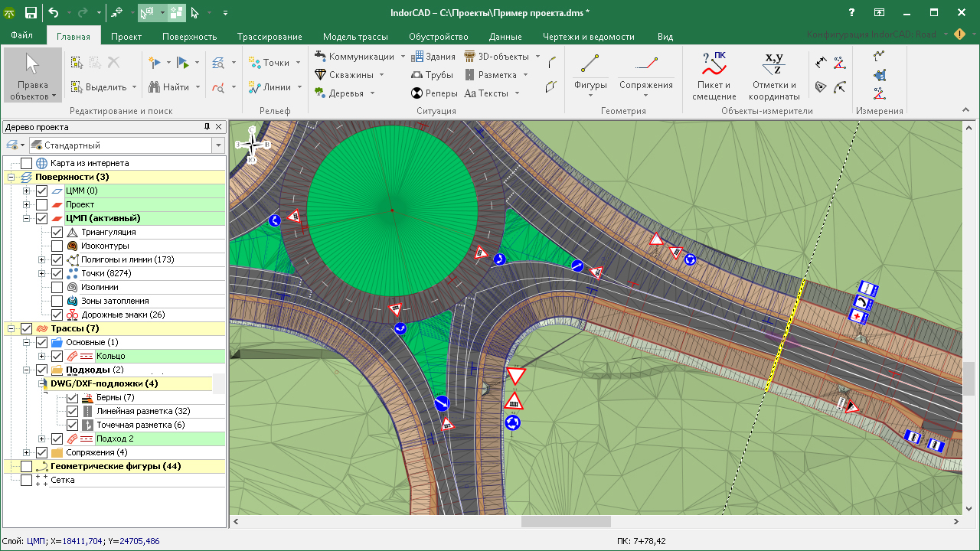Viewport: 980px width, 551px height.
Task: Uncheck the Дорожные знаки (26) checkbox
Action: pyautogui.click(x=57, y=315)
